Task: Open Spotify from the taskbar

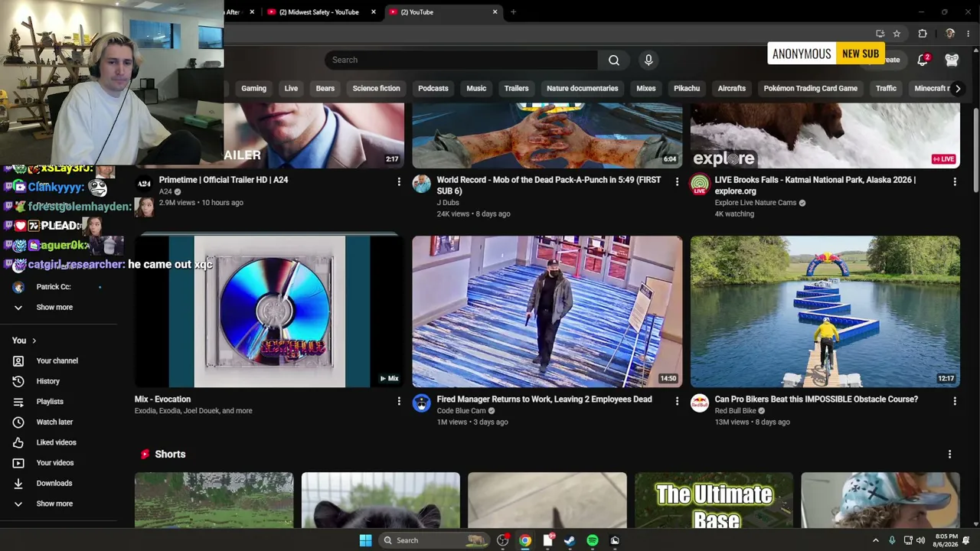Action: [593, 540]
